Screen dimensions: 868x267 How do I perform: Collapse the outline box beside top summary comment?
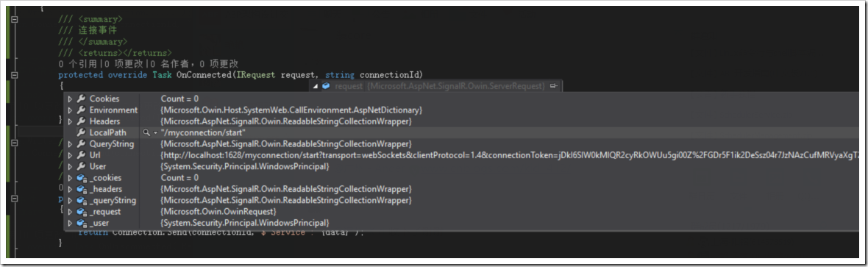click(15, 19)
